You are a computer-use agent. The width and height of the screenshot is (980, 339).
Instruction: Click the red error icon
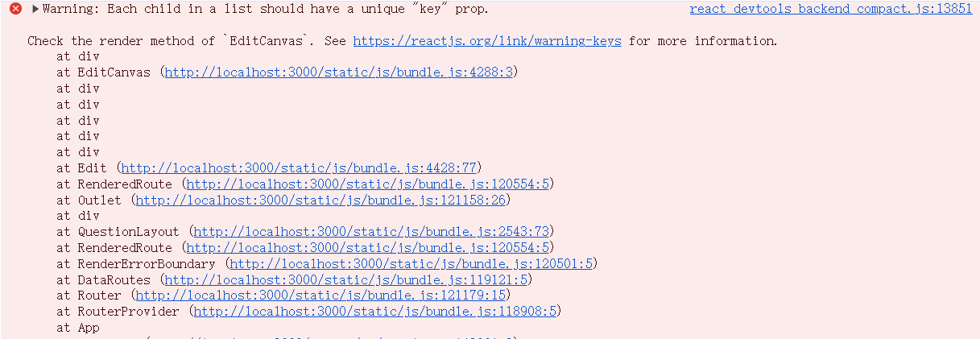tap(15, 10)
